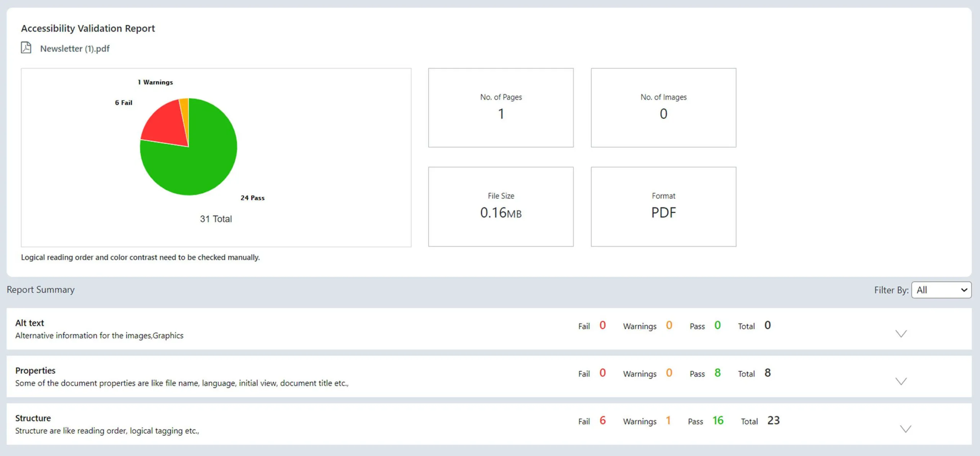Select the No. of Pages card
This screenshot has height=456, width=980.
point(501,108)
